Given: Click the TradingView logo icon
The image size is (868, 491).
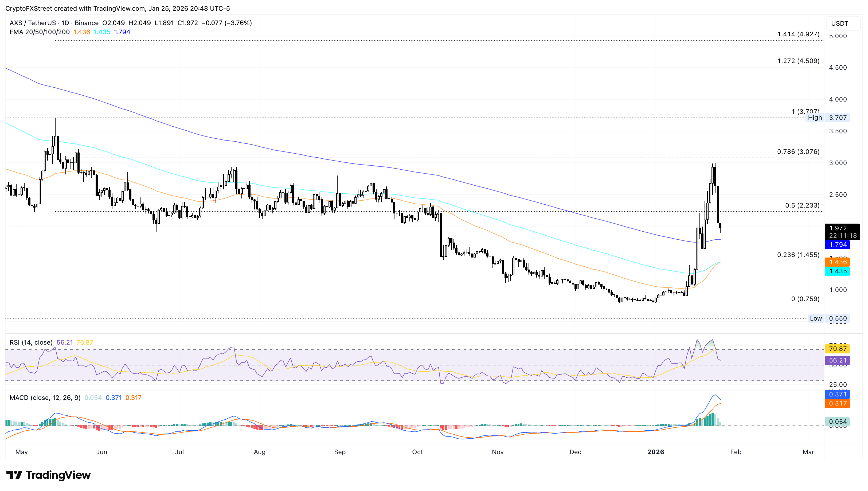Looking at the screenshot, I should (x=14, y=475).
